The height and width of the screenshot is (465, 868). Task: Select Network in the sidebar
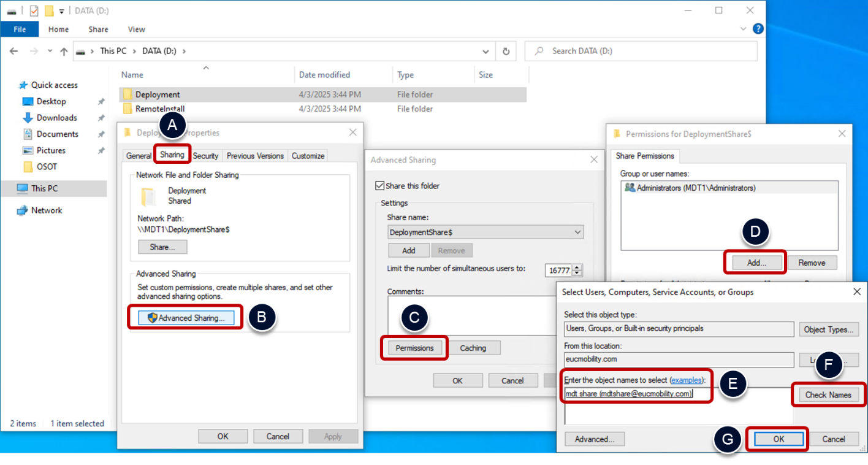coord(45,210)
